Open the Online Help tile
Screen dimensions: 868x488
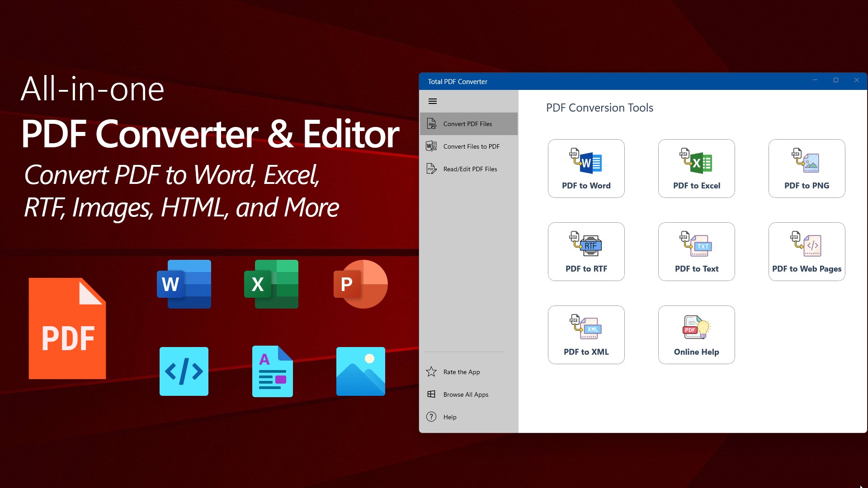(x=696, y=334)
